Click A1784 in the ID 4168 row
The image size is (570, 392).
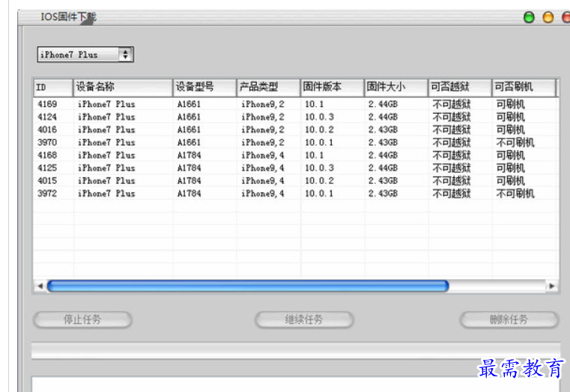pyautogui.click(x=189, y=156)
